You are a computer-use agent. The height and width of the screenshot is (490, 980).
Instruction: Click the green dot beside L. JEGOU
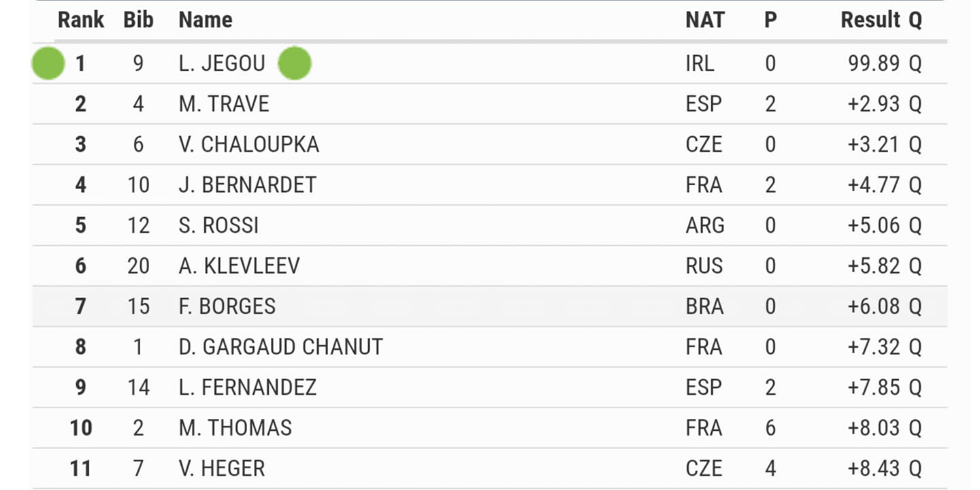coord(295,64)
